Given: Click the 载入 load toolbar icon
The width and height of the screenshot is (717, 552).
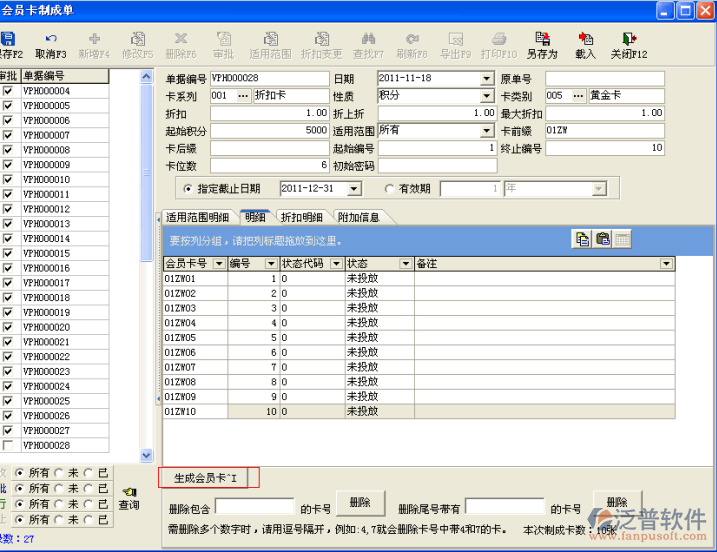Looking at the screenshot, I should click(x=585, y=44).
